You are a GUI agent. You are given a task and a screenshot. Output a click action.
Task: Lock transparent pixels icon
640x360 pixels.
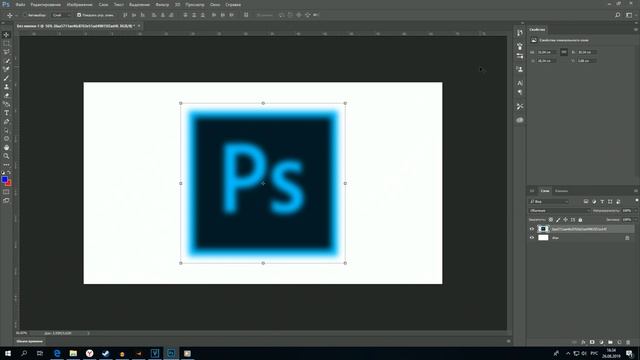click(551, 220)
